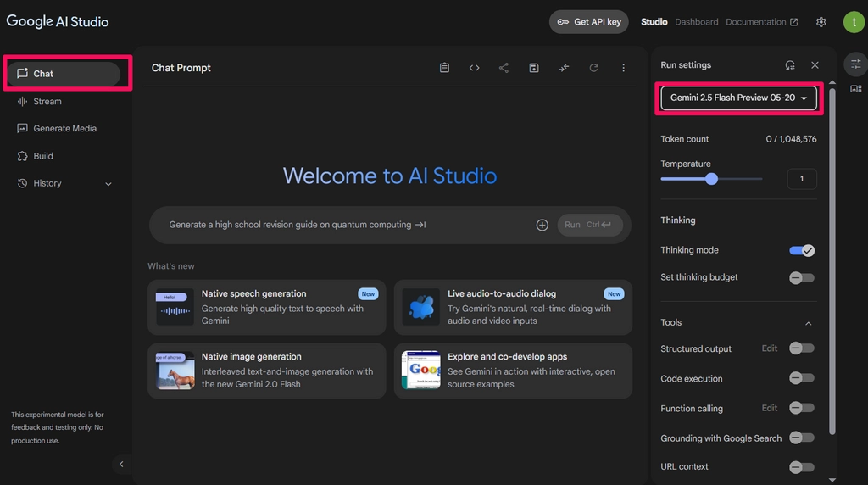Toggle the Thinking mode switch
Viewport: 868px width, 485px height.
pos(802,250)
